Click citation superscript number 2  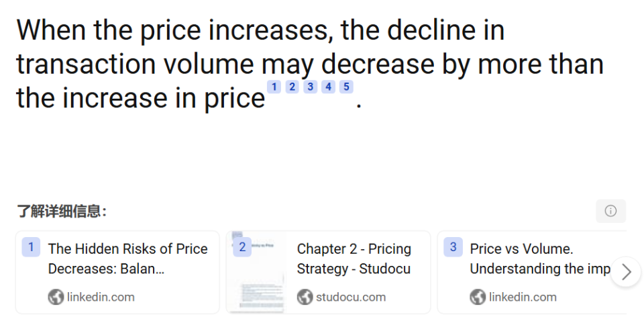click(x=292, y=87)
